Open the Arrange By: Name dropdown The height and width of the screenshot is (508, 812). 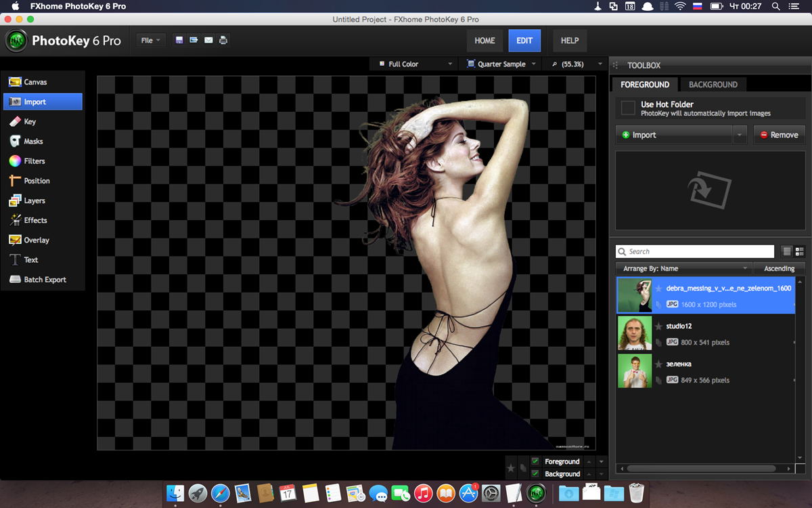[x=683, y=269]
